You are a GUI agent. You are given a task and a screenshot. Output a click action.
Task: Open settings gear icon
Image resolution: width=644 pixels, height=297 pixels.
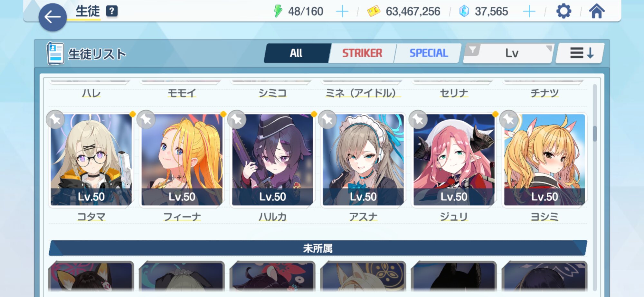coord(563,11)
